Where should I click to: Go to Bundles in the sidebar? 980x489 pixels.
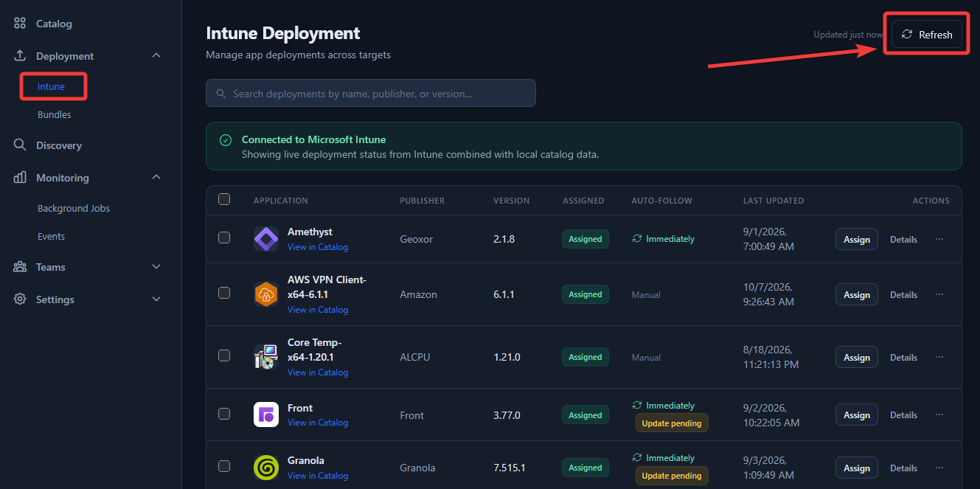(55, 115)
